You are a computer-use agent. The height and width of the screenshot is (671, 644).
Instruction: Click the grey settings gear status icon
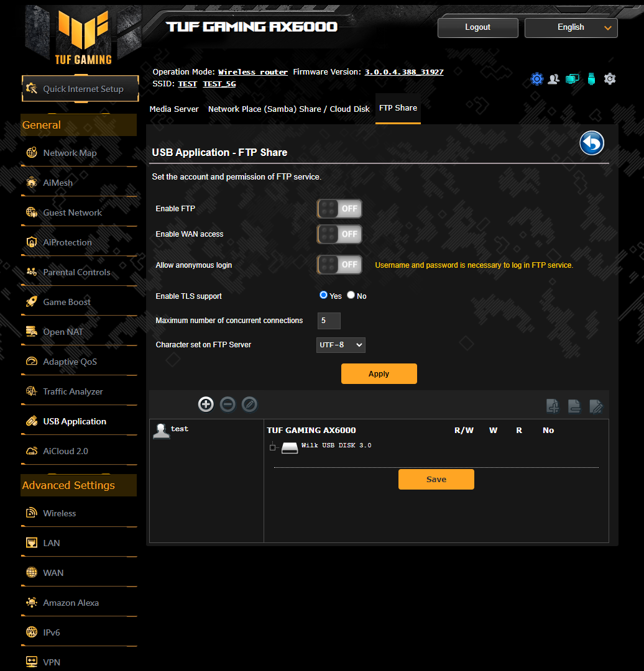[610, 79]
